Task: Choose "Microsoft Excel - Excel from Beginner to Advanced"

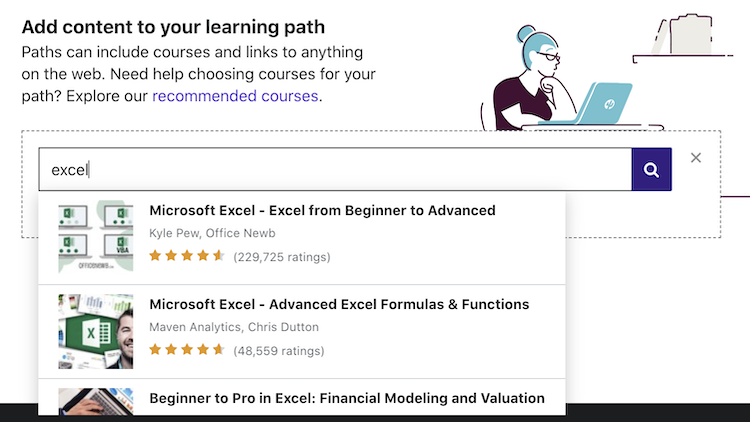Action: click(x=322, y=211)
